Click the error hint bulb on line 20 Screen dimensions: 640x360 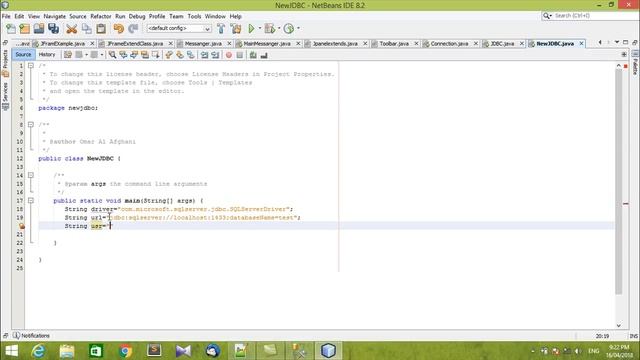pos(22,226)
